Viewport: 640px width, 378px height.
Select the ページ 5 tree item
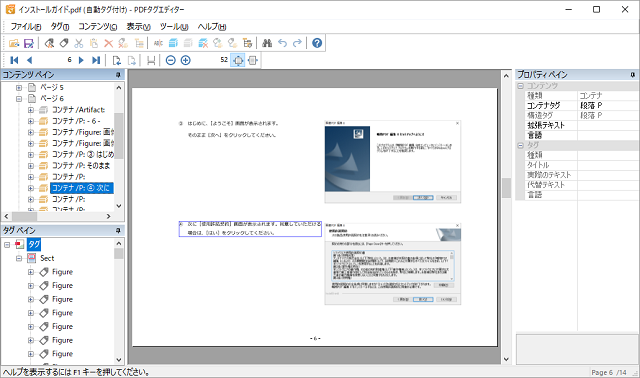pos(52,87)
